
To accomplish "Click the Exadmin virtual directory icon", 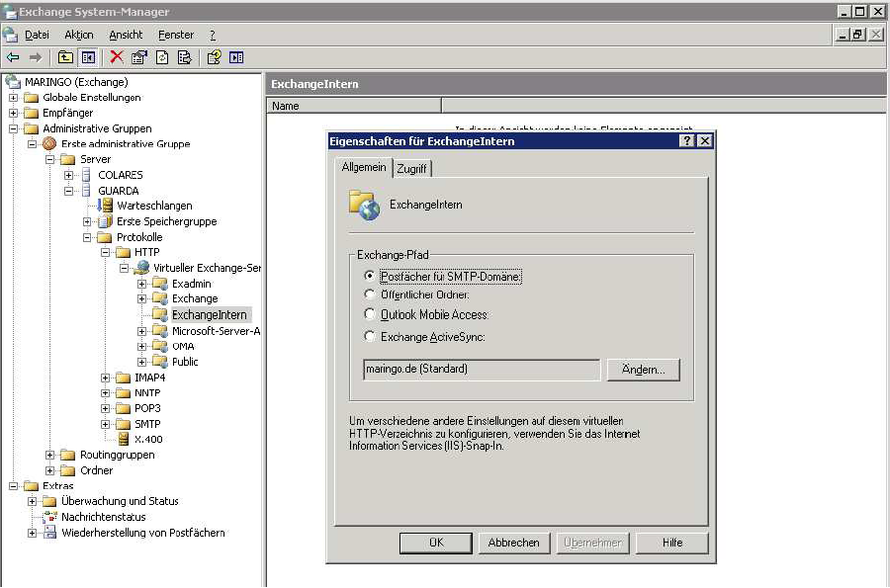I will pos(160,283).
